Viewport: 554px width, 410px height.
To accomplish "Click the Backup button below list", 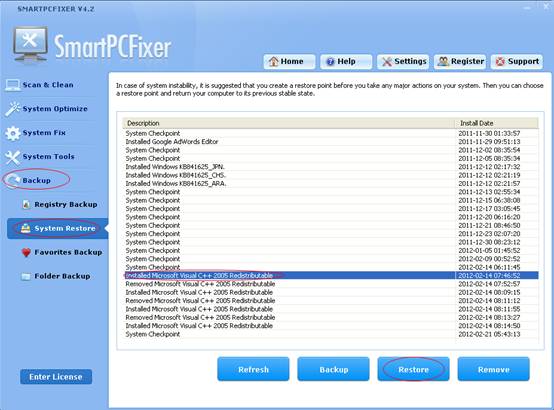I will (334, 369).
